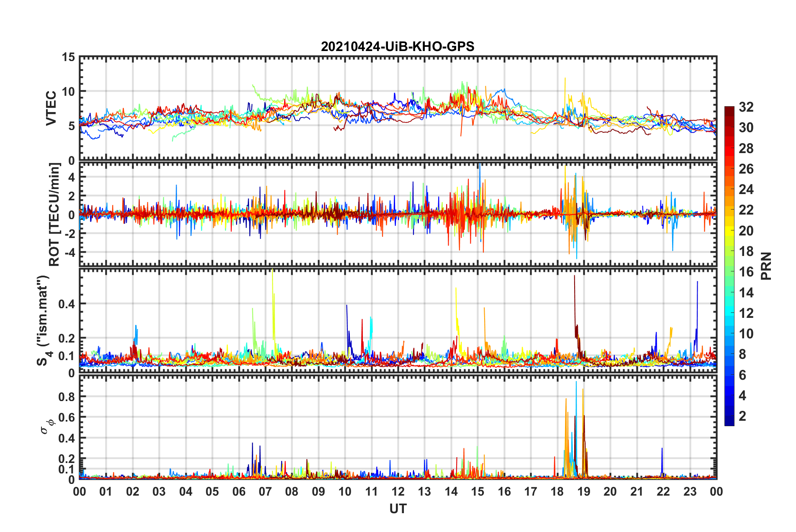Click VTEC axis tick 15

tap(68, 57)
